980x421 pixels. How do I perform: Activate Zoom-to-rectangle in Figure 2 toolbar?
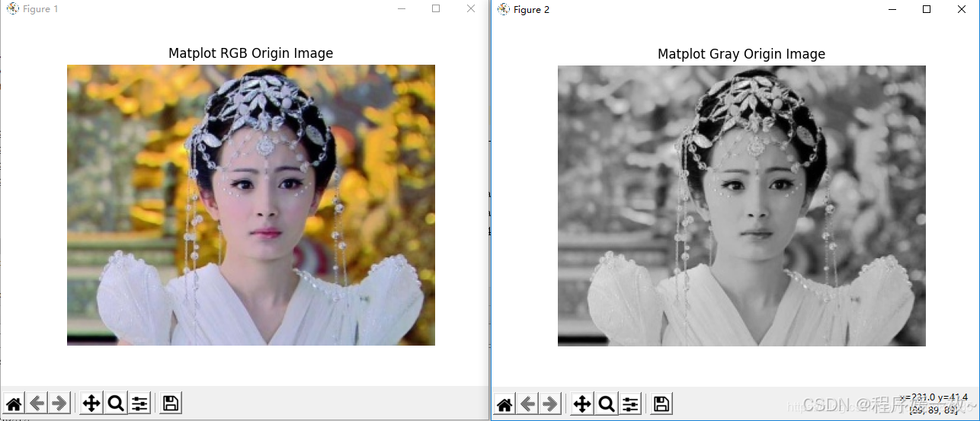[607, 404]
